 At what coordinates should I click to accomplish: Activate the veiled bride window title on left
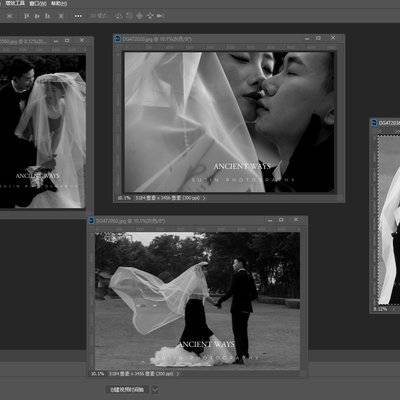(x=24, y=41)
